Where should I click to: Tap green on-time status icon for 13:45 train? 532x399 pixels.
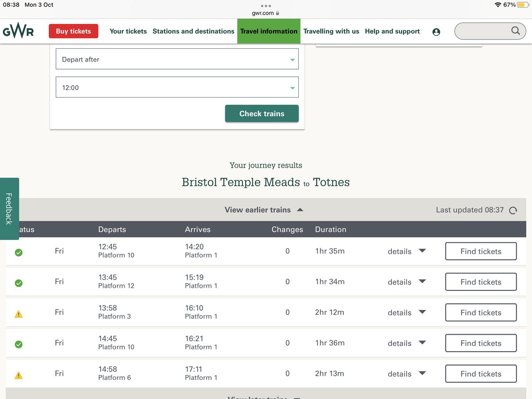tap(19, 283)
